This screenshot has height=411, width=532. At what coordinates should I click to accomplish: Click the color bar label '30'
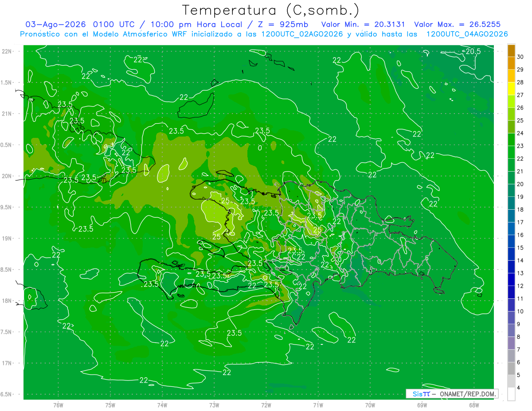(520, 57)
